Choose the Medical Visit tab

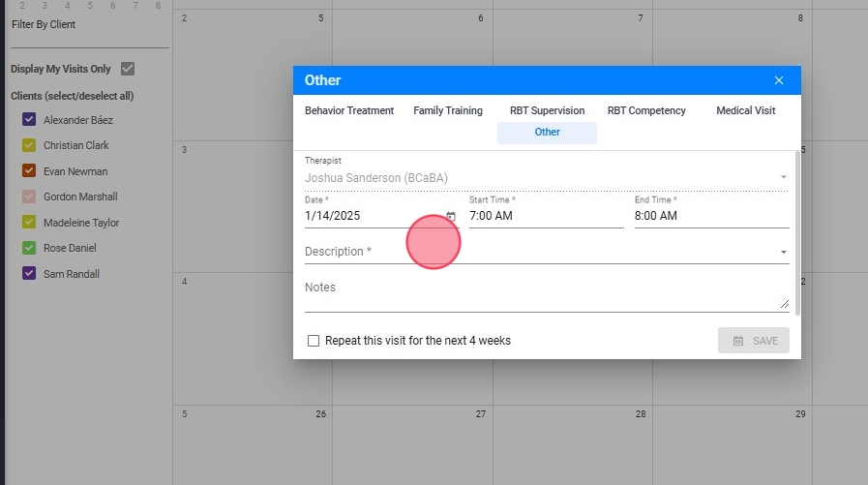(x=745, y=110)
